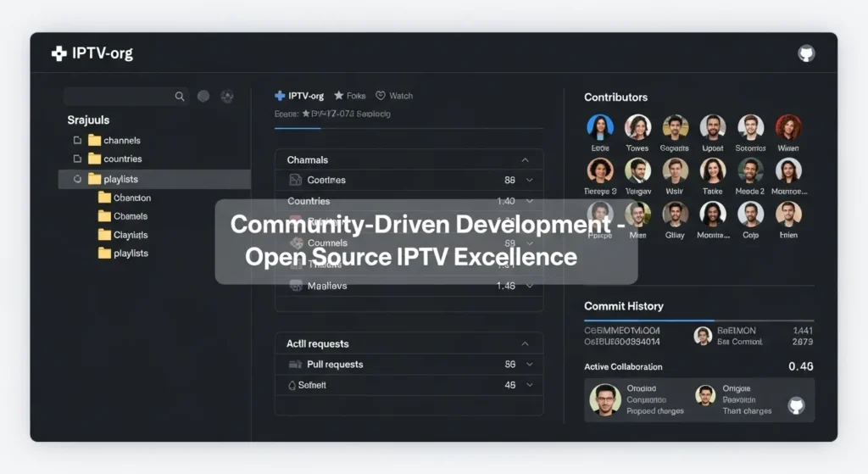
Task: Open the channels folder
Action: [x=114, y=140]
